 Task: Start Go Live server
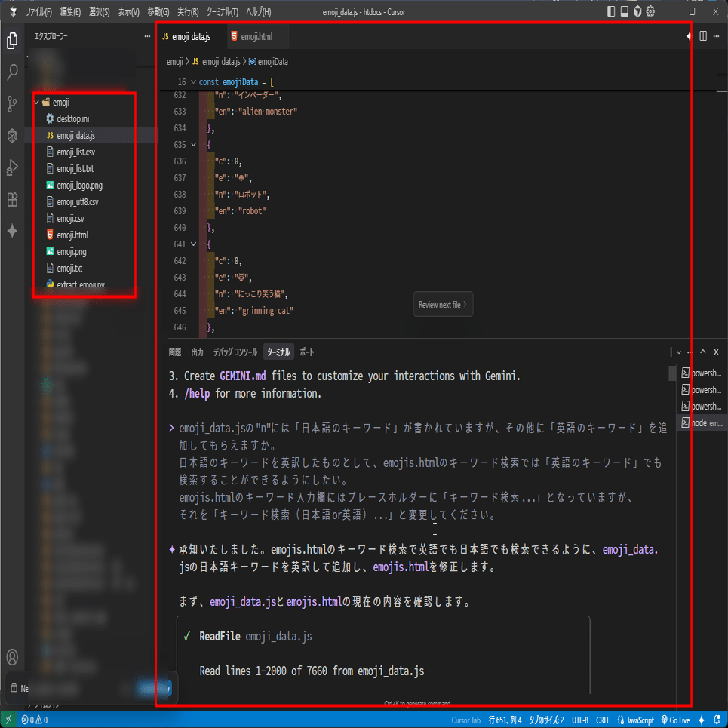coord(676,720)
